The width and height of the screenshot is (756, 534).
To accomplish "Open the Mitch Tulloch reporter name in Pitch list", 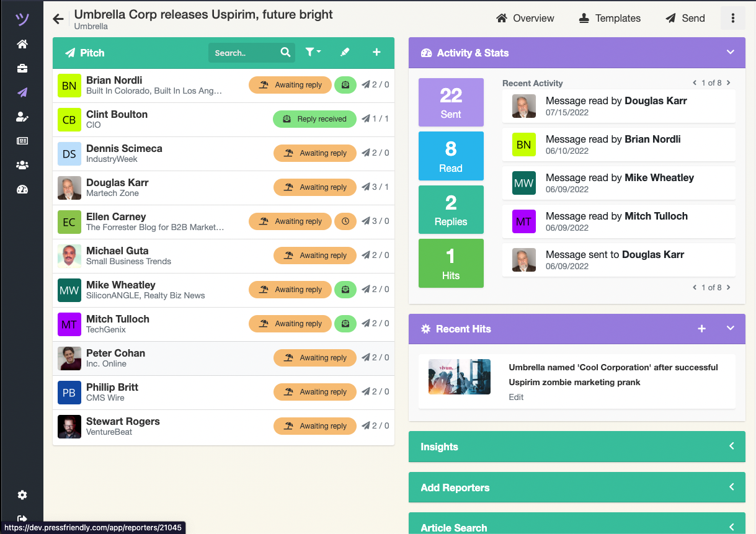I will coord(118,319).
